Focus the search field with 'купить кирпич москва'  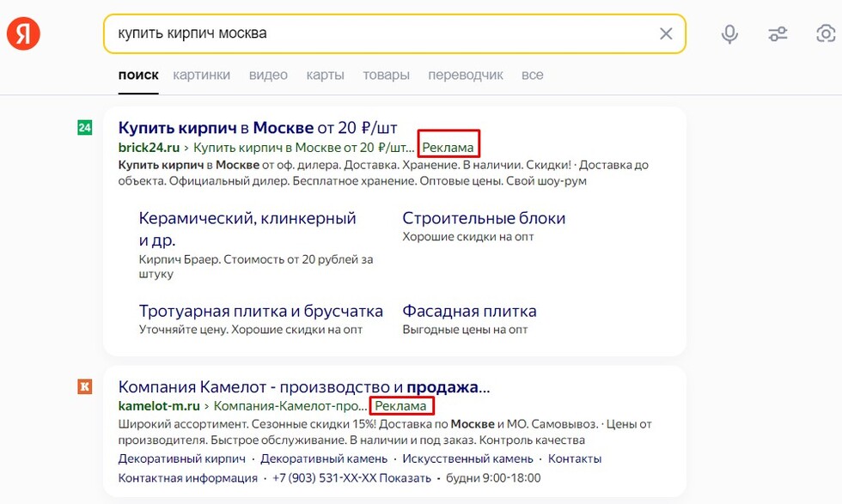[394, 33]
